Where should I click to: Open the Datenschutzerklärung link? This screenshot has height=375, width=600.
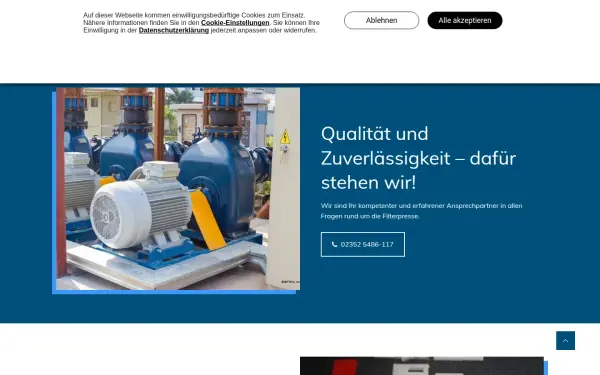point(174,30)
